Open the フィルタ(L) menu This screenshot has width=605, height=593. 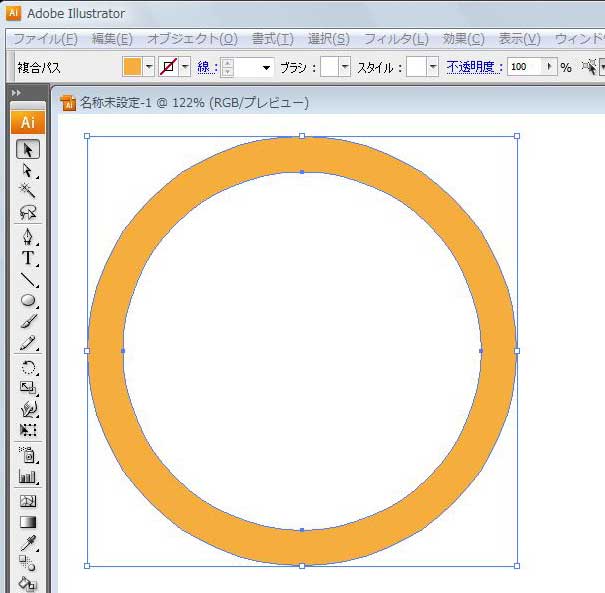(396, 39)
